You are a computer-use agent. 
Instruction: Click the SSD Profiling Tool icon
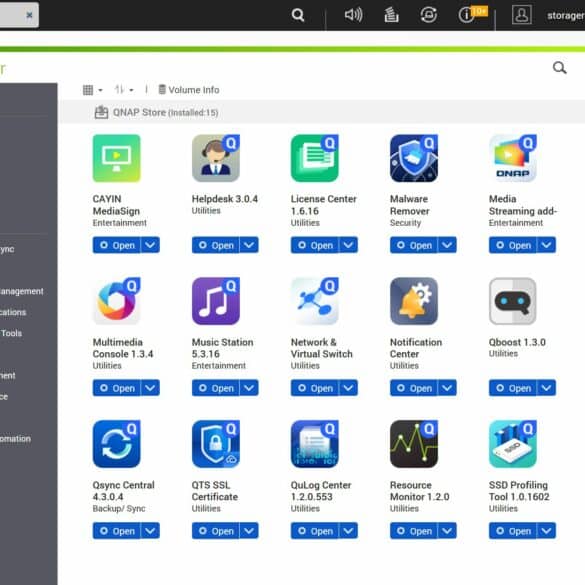pos(513,444)
